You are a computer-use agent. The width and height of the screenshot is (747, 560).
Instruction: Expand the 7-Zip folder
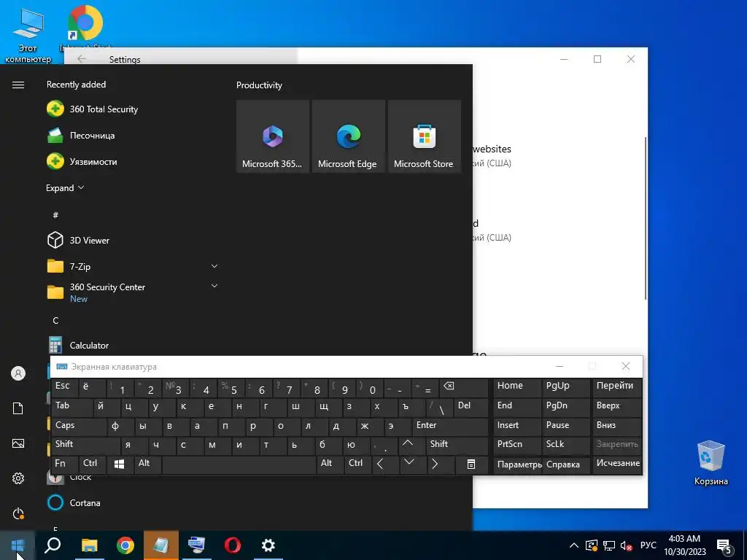pos(214,266)
